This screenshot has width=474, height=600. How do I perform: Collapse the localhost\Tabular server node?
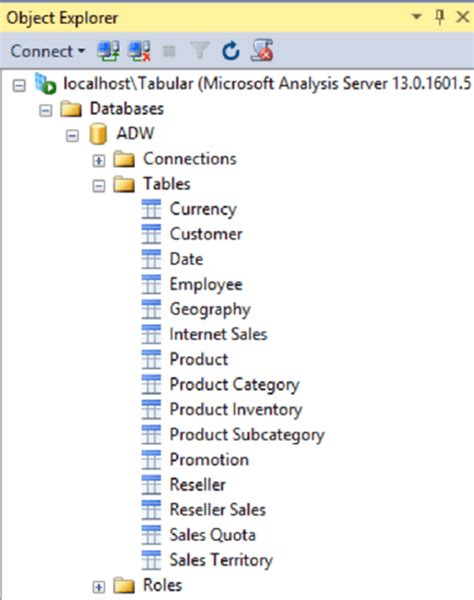pyautogui.click(x=19, y=85)
